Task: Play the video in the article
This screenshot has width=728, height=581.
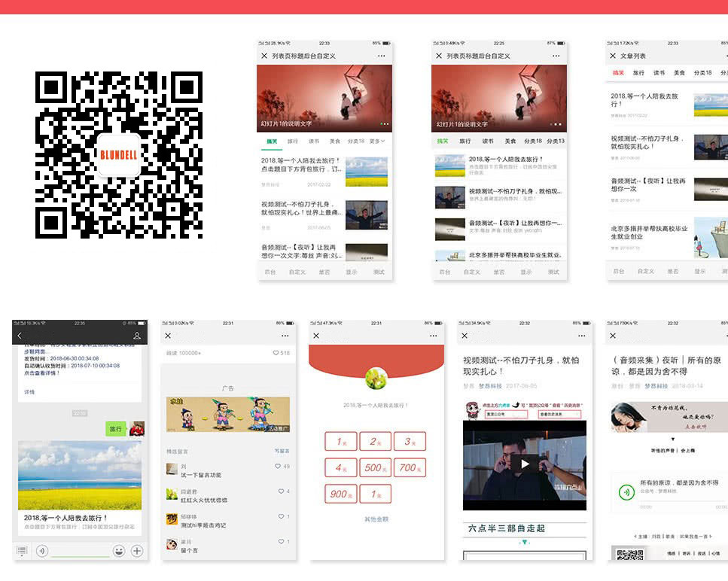Action: (525, 464)
